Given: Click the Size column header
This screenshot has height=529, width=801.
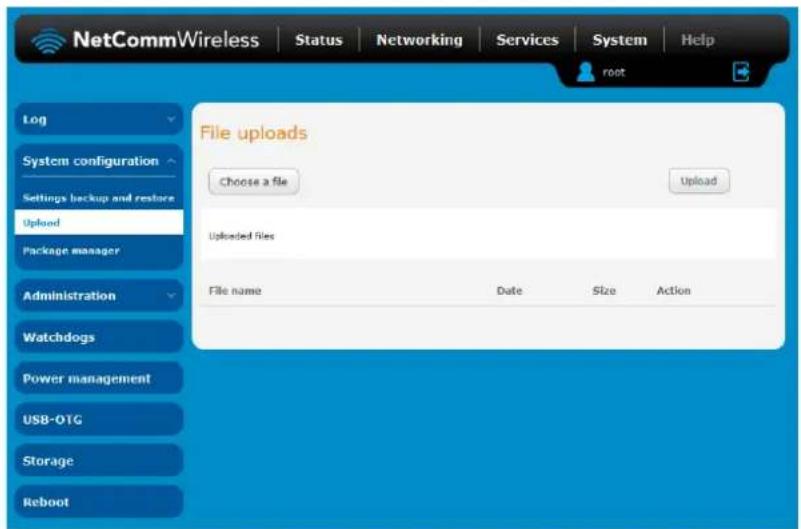Looking at the screenshot, I should pyautogui.click(x=604, y=291).
